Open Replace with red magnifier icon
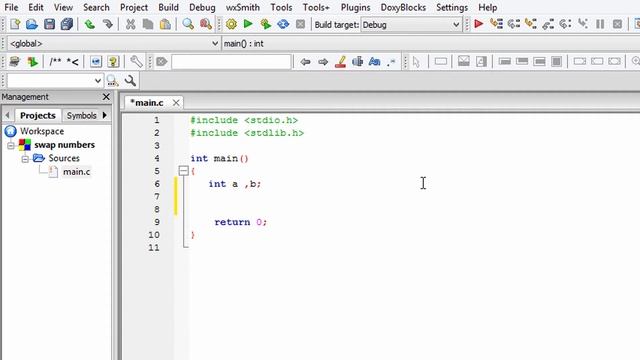 pyautogui.click(x=206, y=24)
